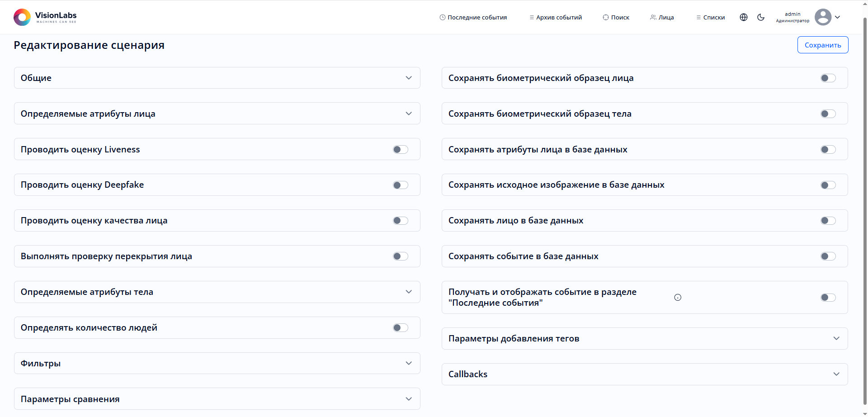Open the "Последние события" menu item
Screen dimensions: 868x417
click(x=473, y=18)
